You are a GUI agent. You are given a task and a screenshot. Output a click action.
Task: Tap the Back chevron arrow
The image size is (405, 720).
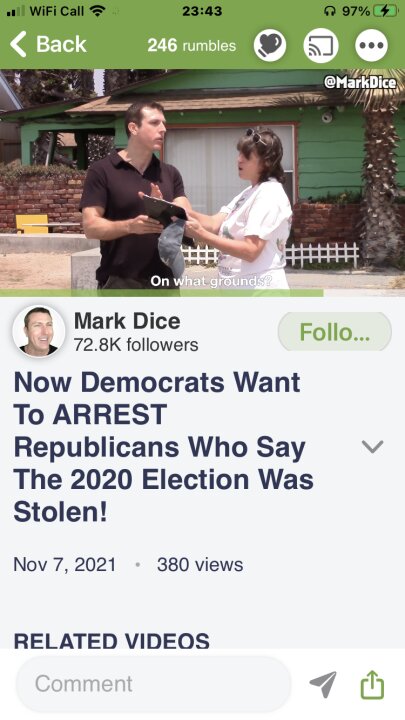18,45
